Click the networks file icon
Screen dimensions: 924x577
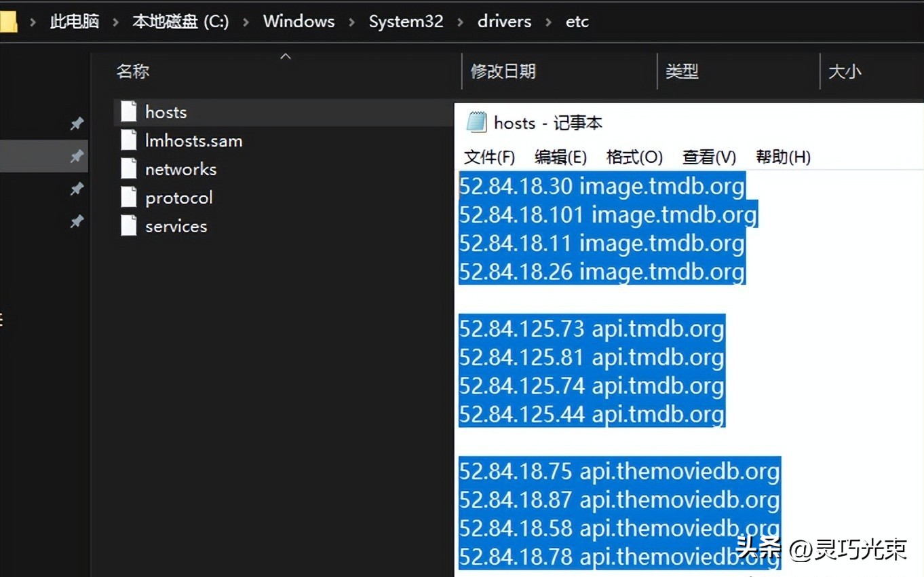(129, 169)
